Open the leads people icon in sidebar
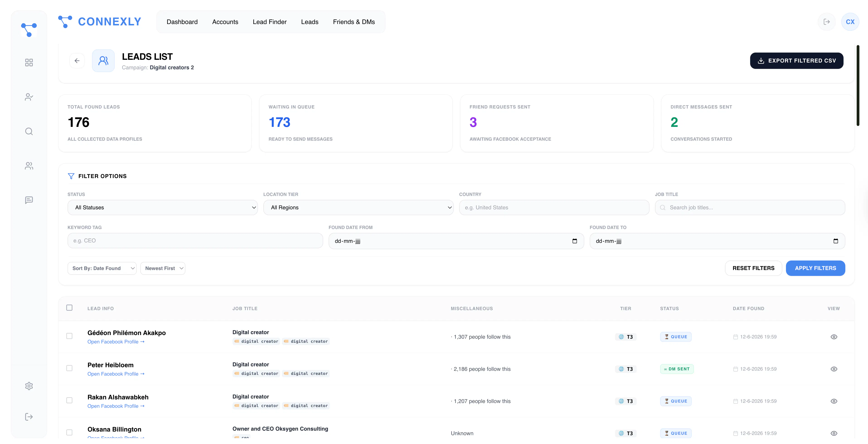The image size is (868, 444). coord(29,166)
